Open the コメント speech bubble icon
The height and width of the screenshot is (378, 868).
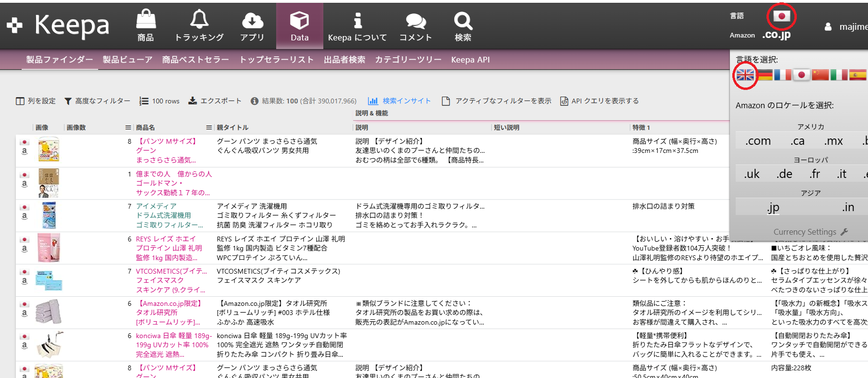[x=415, y=21]
